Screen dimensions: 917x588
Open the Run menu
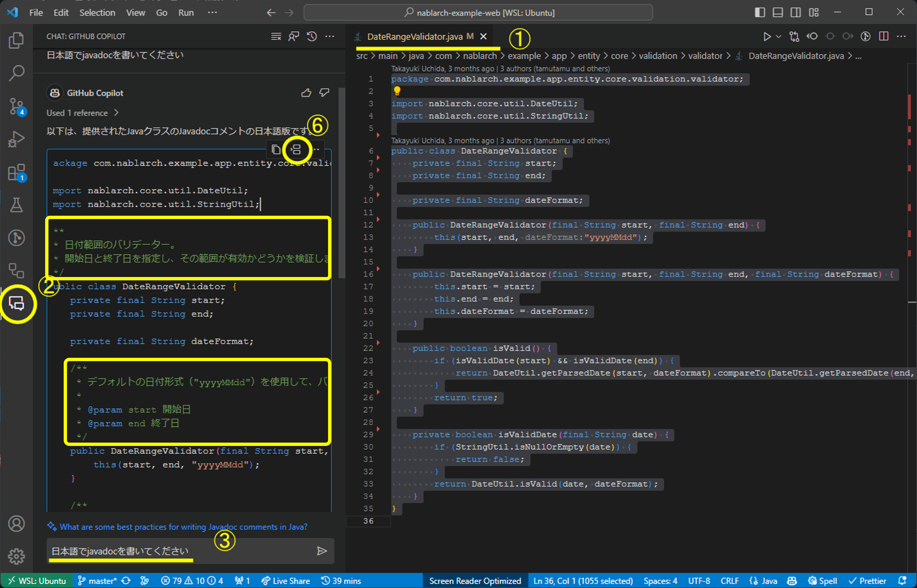coord(186,13)
